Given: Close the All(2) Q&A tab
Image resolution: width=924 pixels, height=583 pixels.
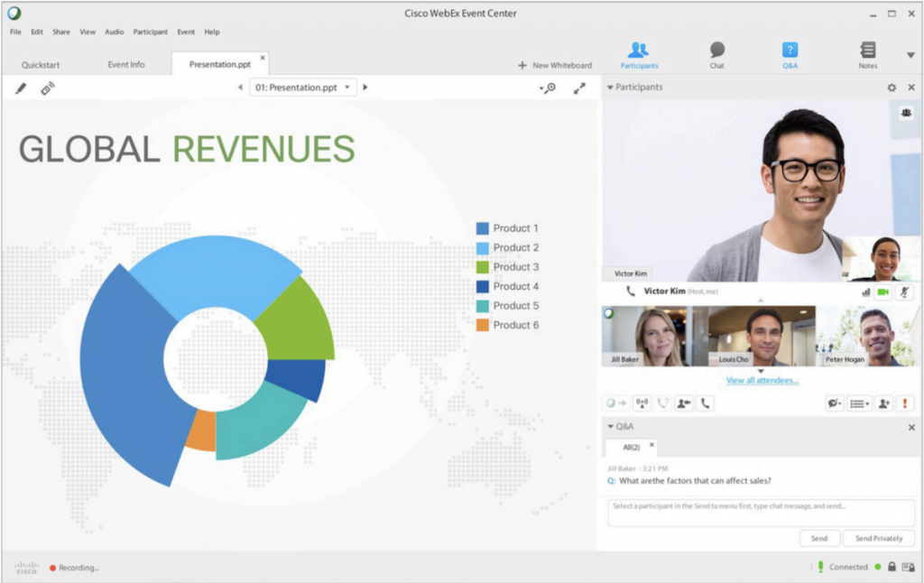Looking at the screenshot, I should [x=651, y=445].
